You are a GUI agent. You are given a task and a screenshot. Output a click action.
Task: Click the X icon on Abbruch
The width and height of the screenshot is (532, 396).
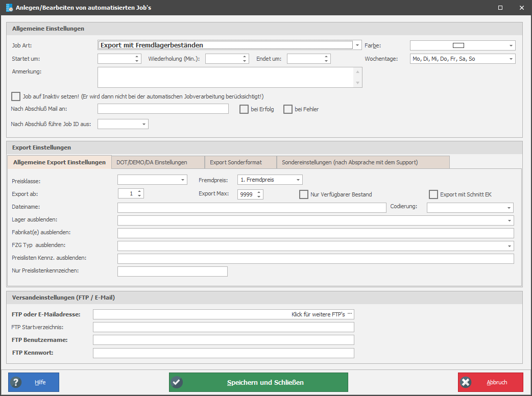point(466,382)
